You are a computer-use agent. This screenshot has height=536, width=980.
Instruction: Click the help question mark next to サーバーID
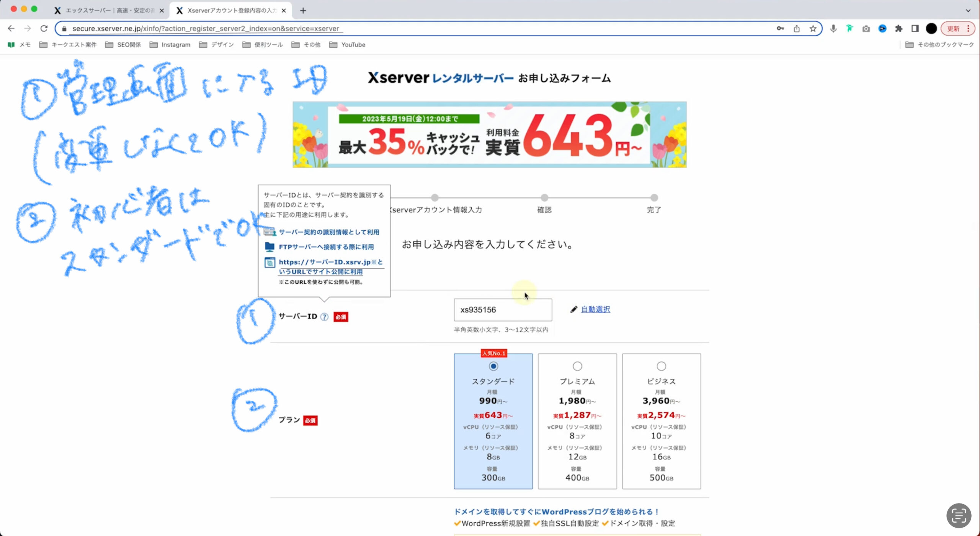coord(324,317)
